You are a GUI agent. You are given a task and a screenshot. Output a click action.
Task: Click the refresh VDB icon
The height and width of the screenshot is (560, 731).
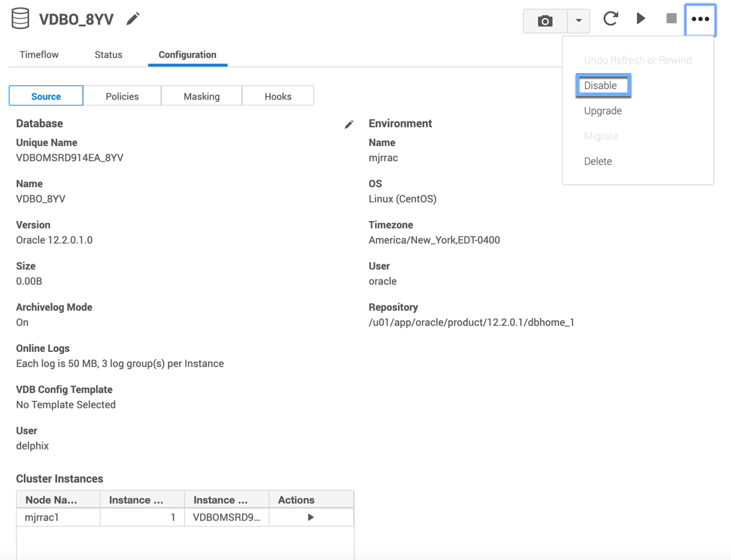pyautogui.click(x=610, y=19)
